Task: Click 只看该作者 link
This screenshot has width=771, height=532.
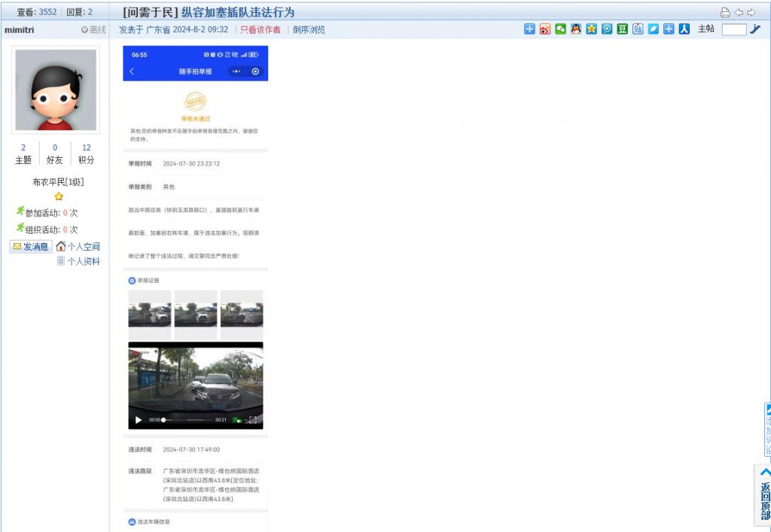Action: tap(260, 30)
